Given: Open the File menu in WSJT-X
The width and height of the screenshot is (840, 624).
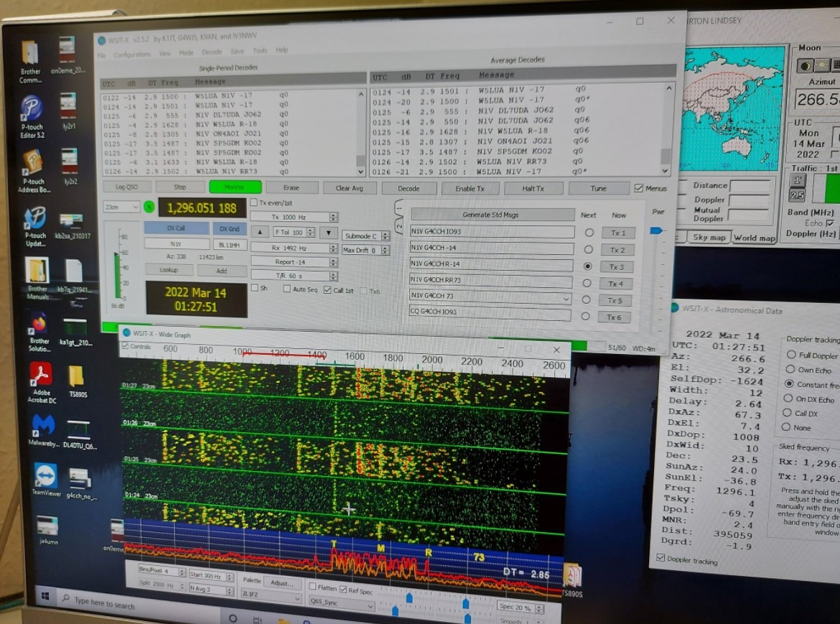Looking at the screenshot, I should 103,55.
